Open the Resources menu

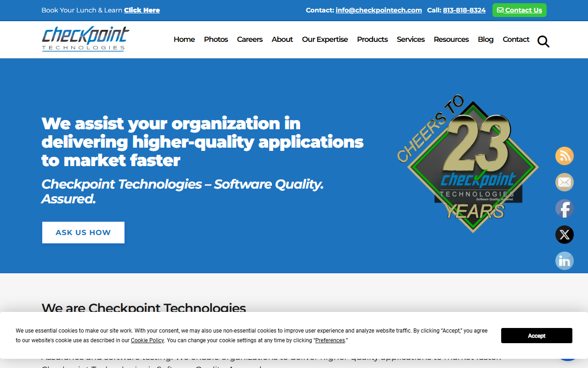451,40
